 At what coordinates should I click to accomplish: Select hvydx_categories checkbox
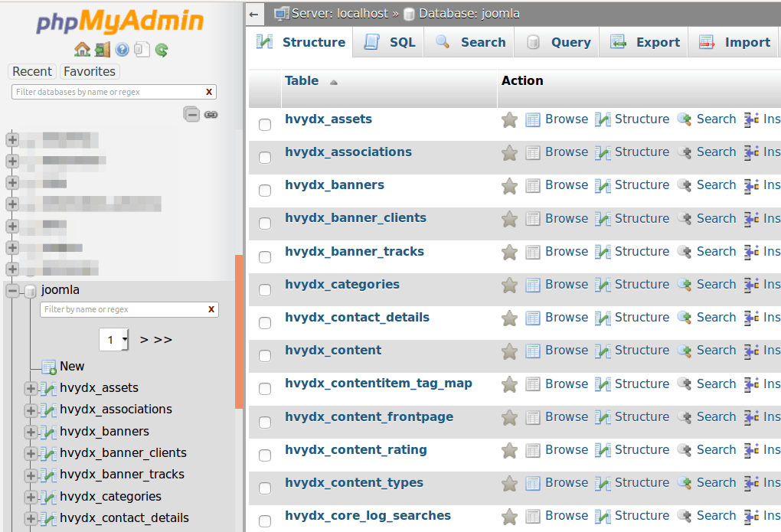(x=265, y=290)
